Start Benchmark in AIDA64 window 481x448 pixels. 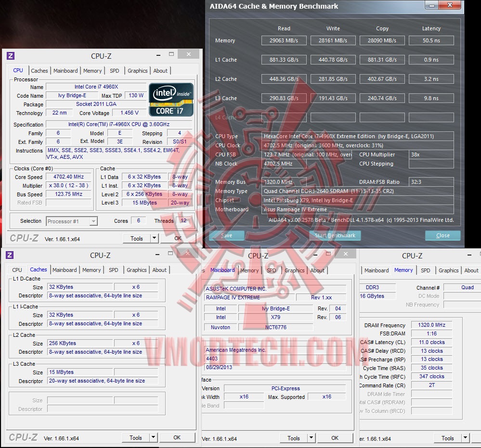tap(335, 235)
